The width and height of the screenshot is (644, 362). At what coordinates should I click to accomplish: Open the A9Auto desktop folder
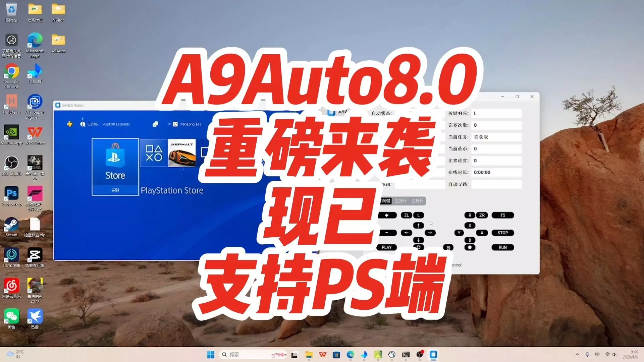pos(58,43)
